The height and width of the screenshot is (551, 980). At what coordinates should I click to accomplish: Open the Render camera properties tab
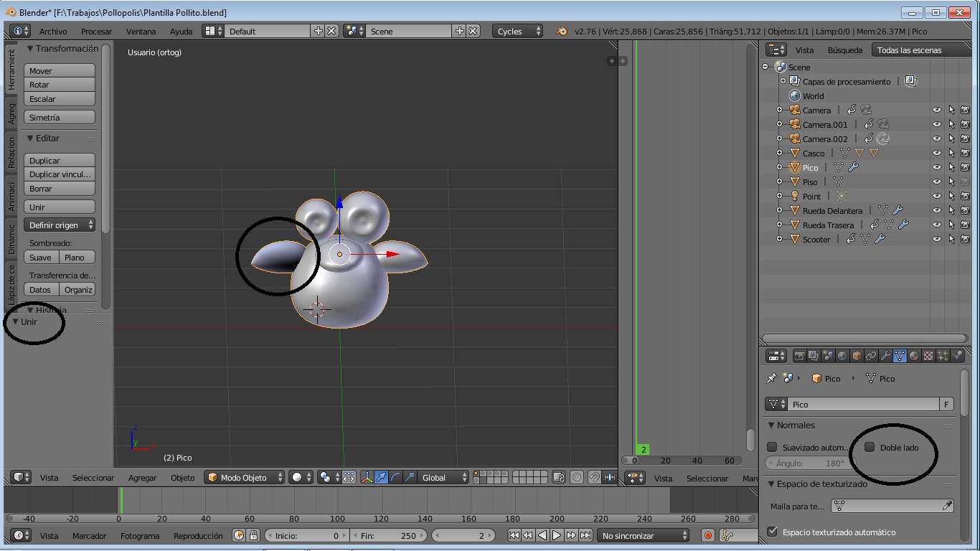click(799, 356)
